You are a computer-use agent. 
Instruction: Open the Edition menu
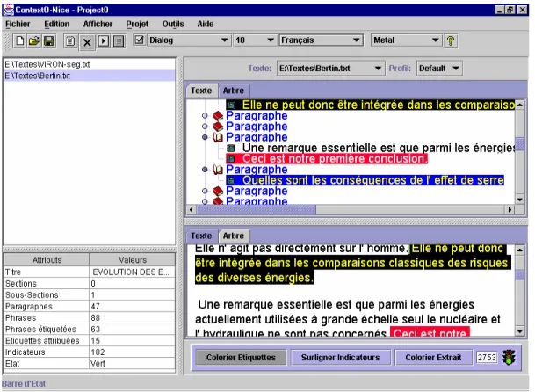57,24
